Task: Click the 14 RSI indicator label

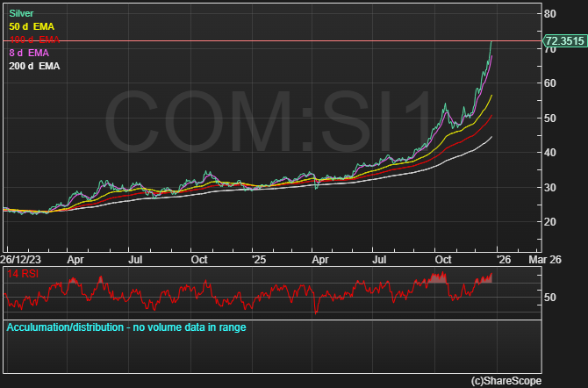Action: (x=23, y=275)
